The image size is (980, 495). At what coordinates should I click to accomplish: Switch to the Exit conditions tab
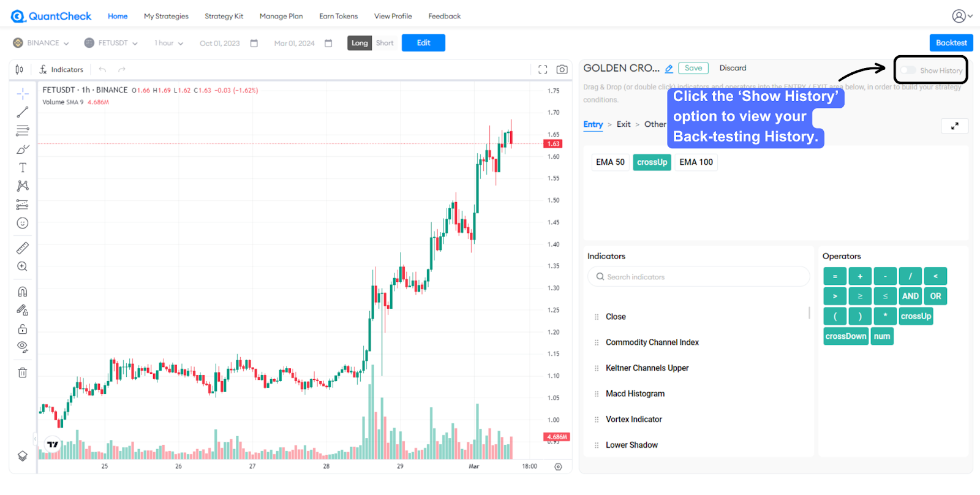(624, 124)
